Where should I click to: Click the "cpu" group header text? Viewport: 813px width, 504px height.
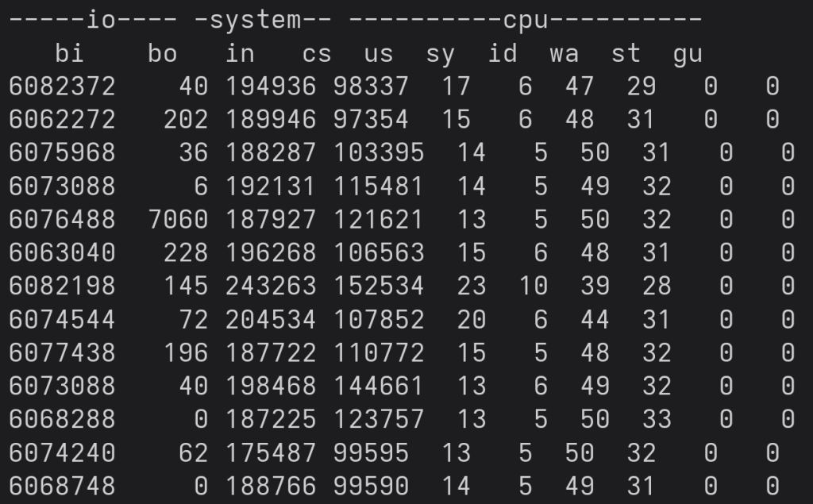[x=526, y=20]
